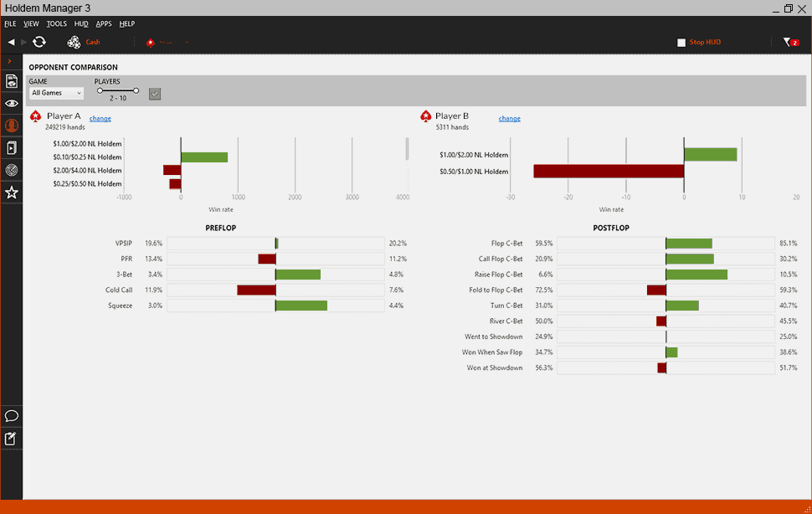Click the refresh icon in the toolbar
812x514 pixels.
point(39,42)
